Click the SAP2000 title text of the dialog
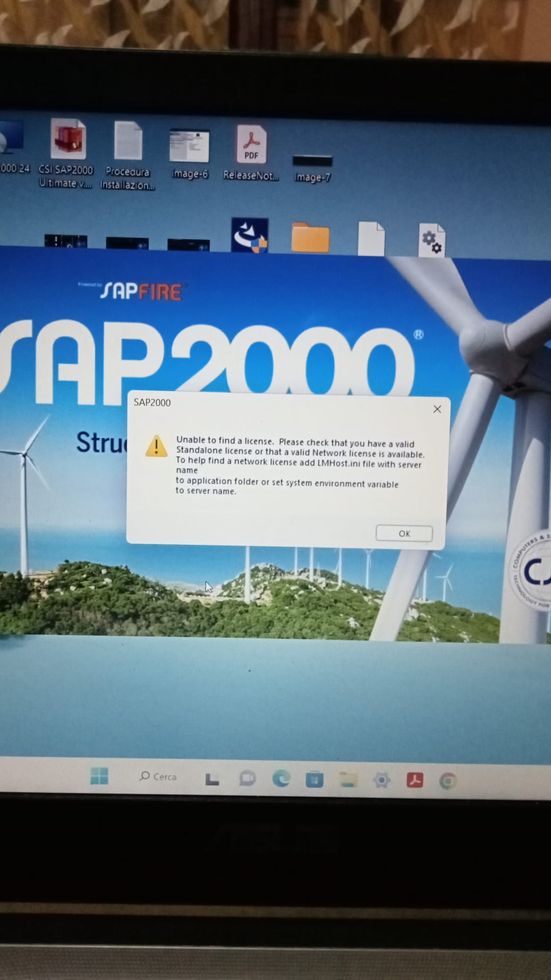This screenshot has height=980, width=551. coord(152,402)
